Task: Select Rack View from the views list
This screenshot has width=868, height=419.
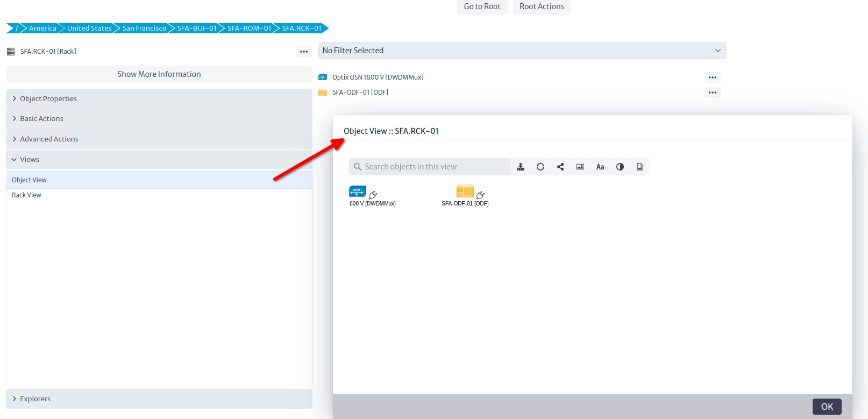Action: tap(27, 195)
